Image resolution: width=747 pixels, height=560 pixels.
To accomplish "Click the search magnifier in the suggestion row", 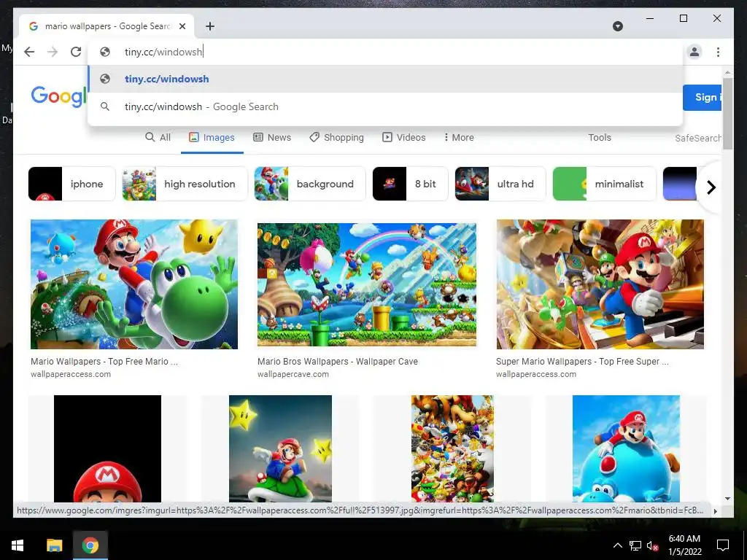I will (x=105, y=106).
